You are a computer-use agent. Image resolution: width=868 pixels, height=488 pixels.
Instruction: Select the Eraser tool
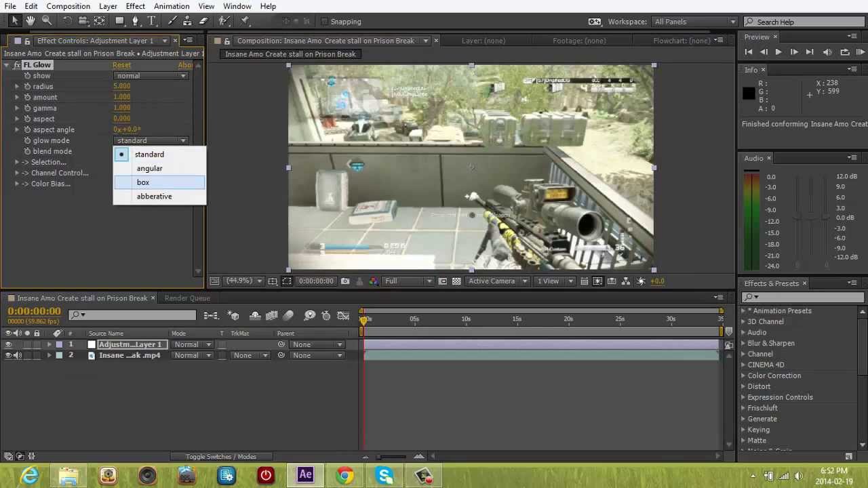coord(203,22)
